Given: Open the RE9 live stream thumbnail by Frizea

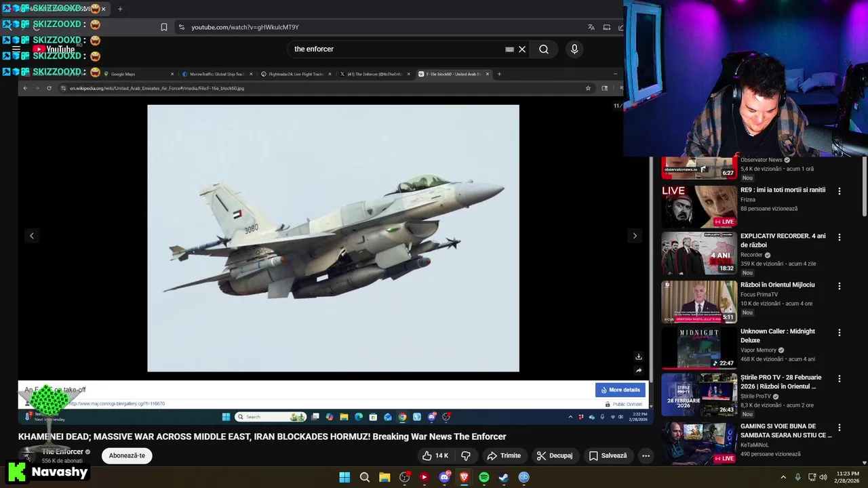Looking at the screenshot, I should [699, 207].
